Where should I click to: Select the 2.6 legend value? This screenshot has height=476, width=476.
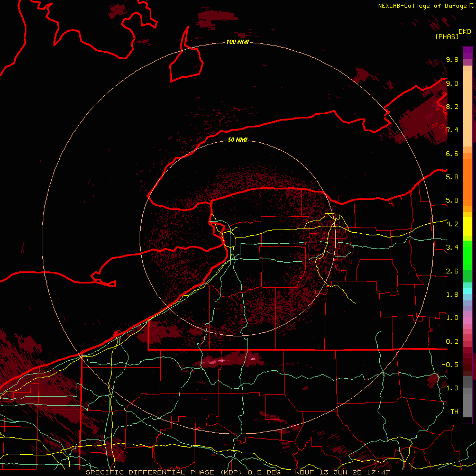[x=452, y=271]
